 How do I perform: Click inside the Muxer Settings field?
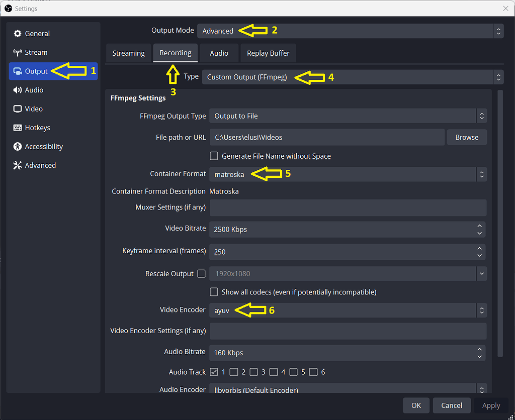tap(348, 207)
